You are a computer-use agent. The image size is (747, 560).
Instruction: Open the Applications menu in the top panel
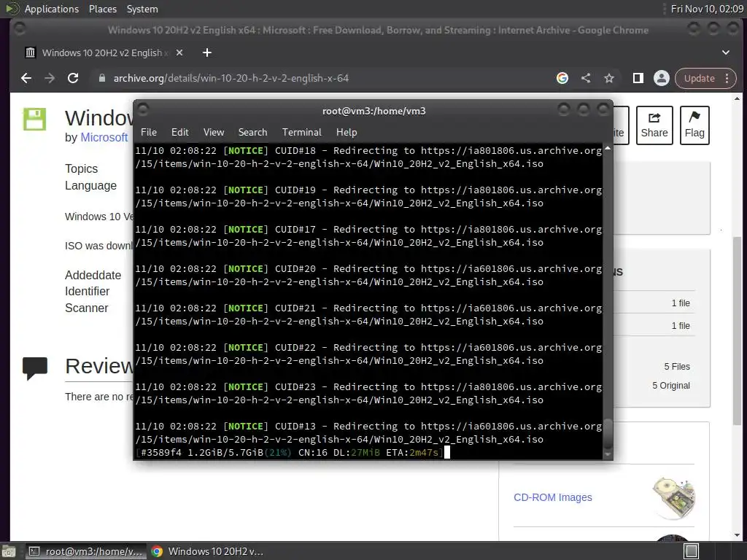point(52,9)
